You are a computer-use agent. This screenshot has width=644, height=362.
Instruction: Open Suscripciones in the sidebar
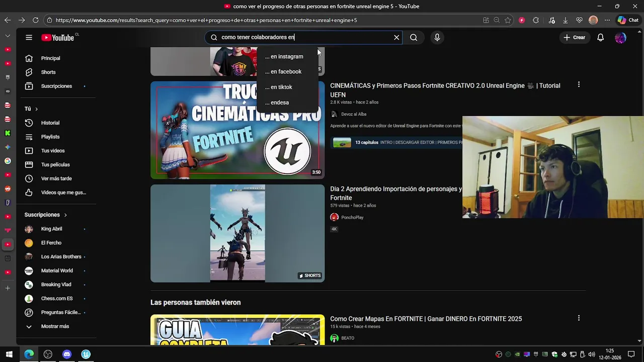pyautogui.click(x=56, y=86)
